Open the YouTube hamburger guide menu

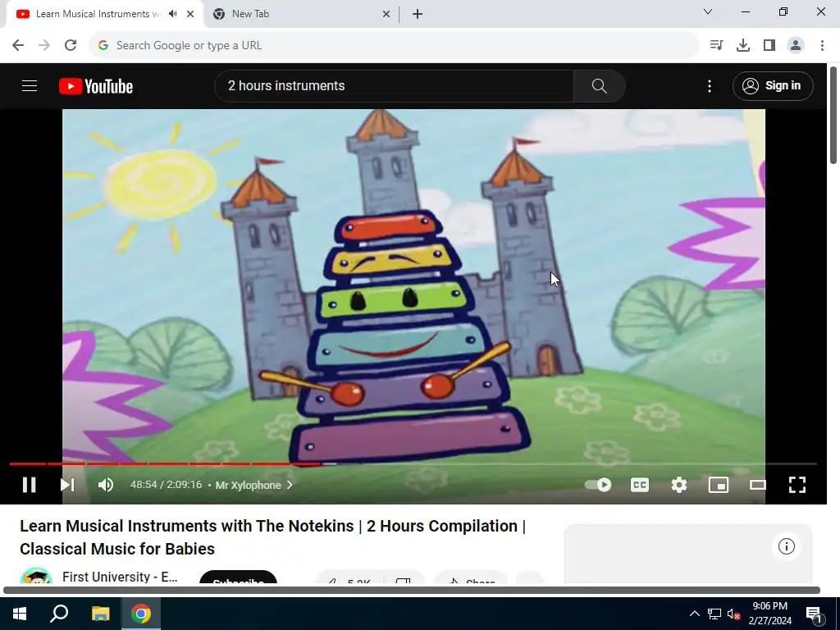click(30, 85)
